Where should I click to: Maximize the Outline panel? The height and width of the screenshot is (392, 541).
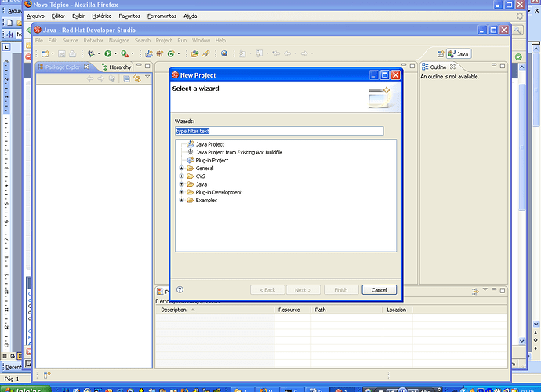(503, 66)
